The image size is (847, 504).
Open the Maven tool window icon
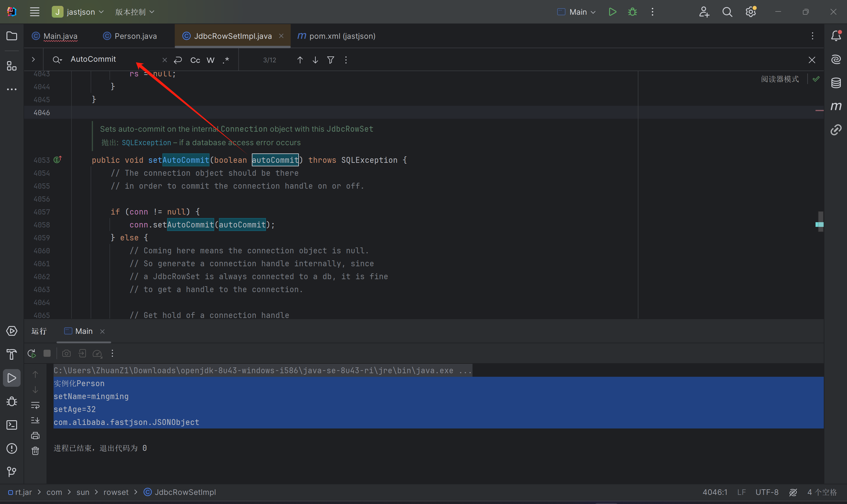pyautogui.click(x=836, y=106)
